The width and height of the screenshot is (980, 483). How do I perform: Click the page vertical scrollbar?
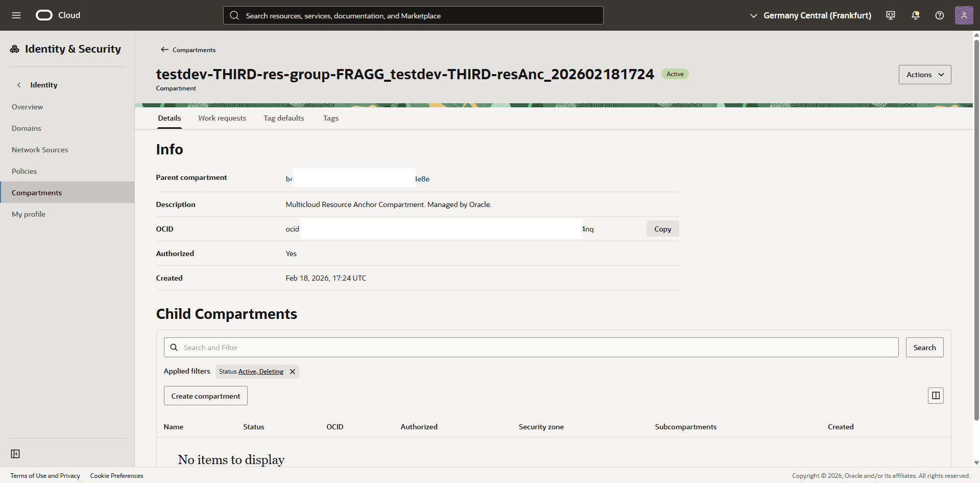coord(976,230)
